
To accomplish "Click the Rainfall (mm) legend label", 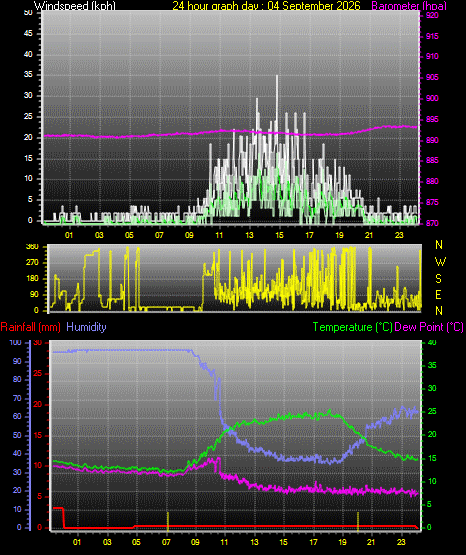I will [30, 327].
